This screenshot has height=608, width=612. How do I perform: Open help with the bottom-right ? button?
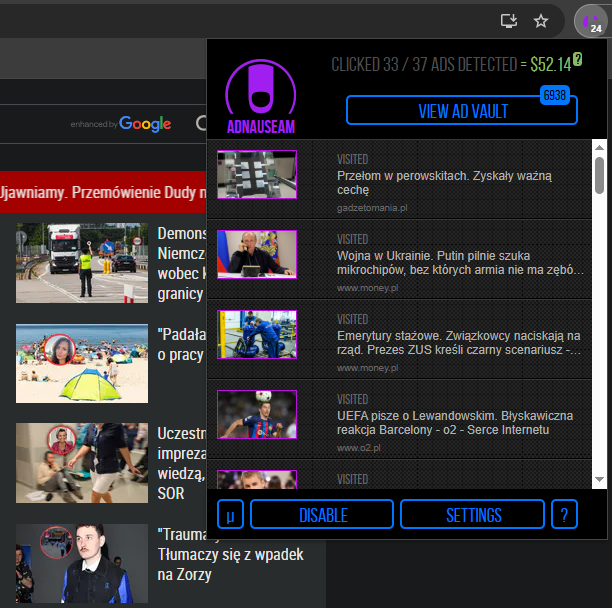pyautogui.click(x=564, y=515)
